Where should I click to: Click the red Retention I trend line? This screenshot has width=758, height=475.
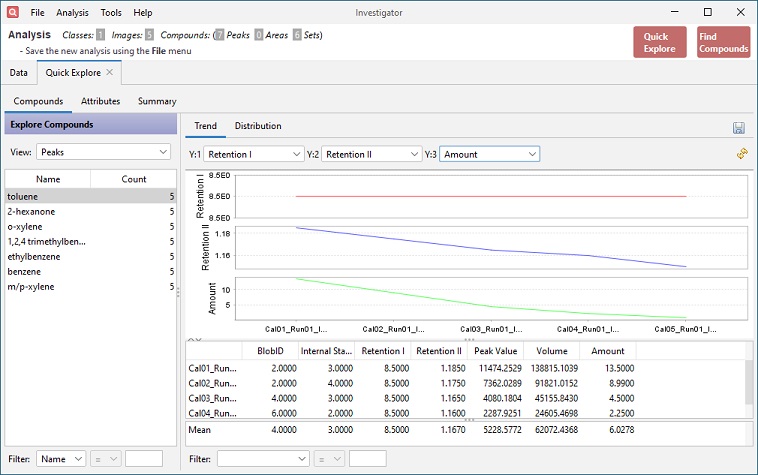tap(491, 196)
